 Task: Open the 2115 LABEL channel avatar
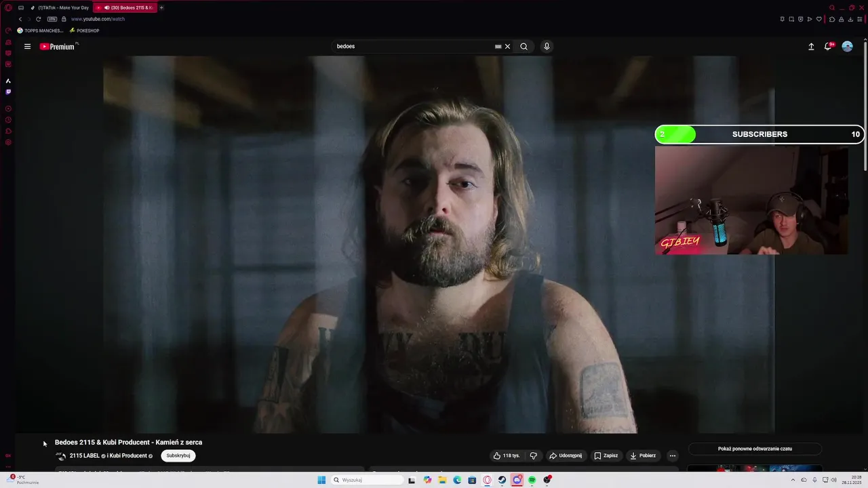coord(60,455)
